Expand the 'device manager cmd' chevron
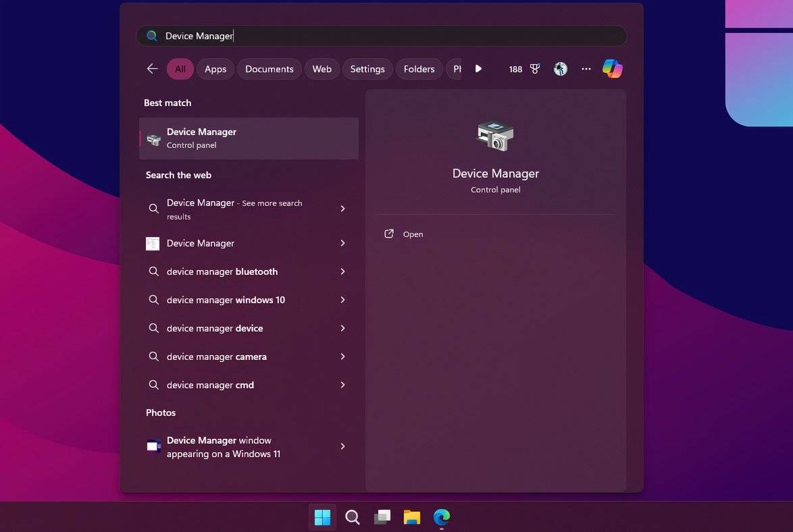This screenshot has width=793, height=532. (343, 385)
